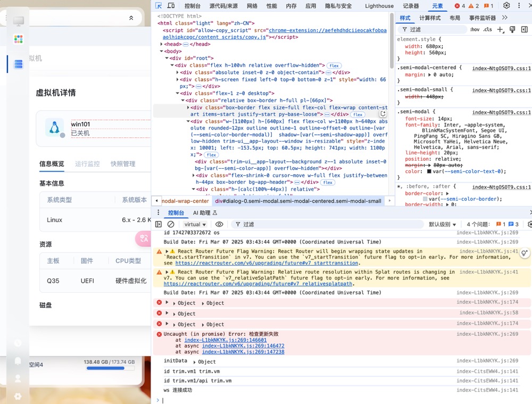Expand the absolute inset-0 div node
532x404 pixels.
[x=178, y=72]
